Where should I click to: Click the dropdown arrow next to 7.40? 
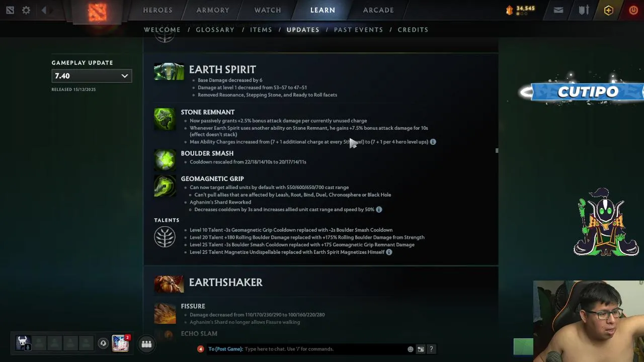click(x=125, y=76)
